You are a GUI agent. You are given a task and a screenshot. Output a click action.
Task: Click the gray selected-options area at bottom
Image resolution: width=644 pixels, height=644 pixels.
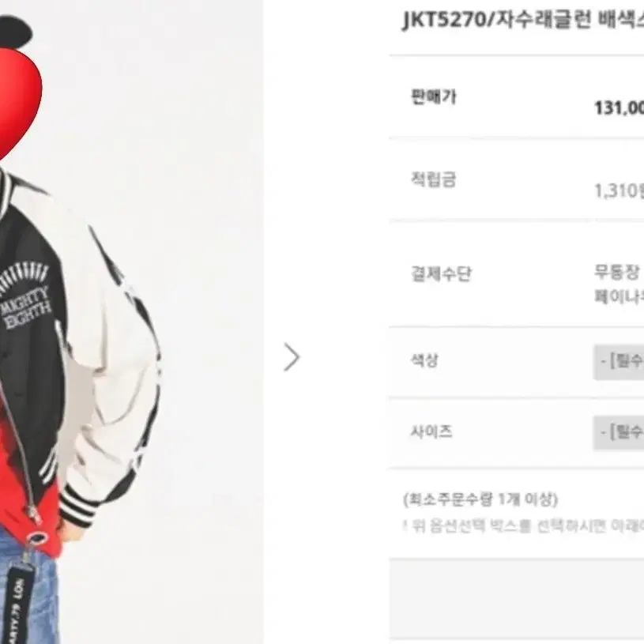516,598
